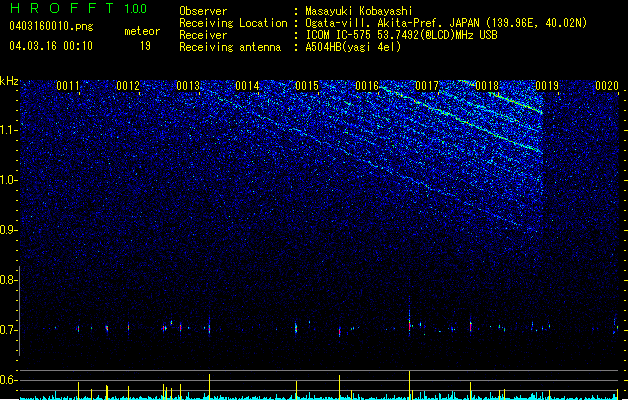Click the 0017 time marker

[x=427, y=86]
